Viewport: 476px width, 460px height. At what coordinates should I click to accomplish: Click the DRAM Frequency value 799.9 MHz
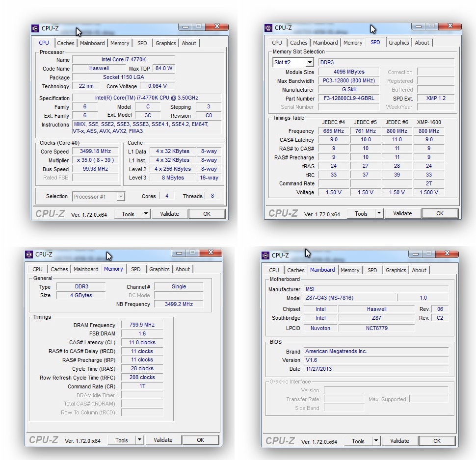click(x=142, y=325)
